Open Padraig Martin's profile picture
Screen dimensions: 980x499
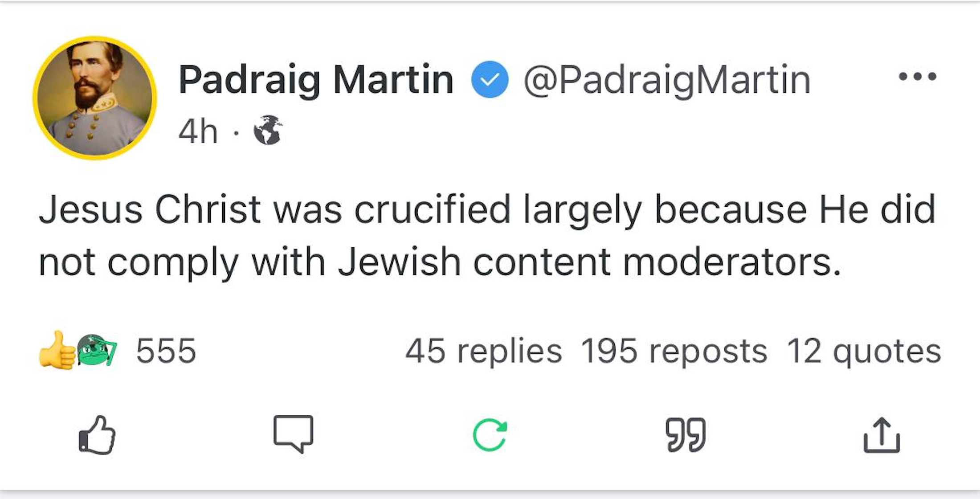tap(94, 98)
